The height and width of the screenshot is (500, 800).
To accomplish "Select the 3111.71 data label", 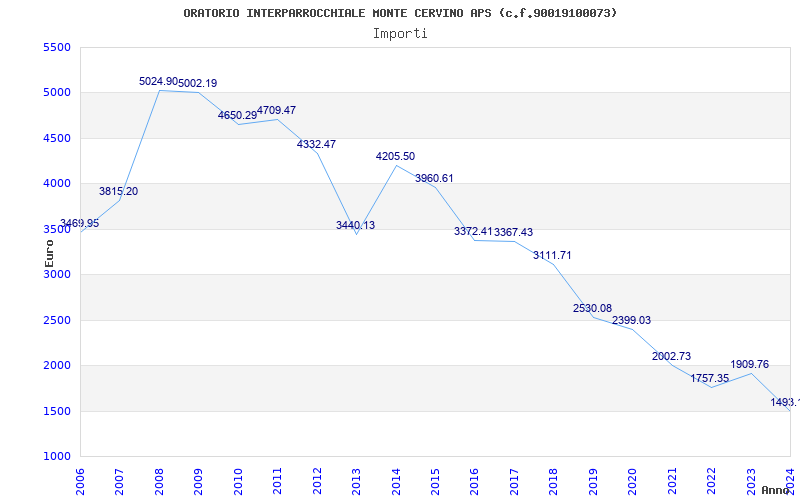I will (x=553, y=256).
